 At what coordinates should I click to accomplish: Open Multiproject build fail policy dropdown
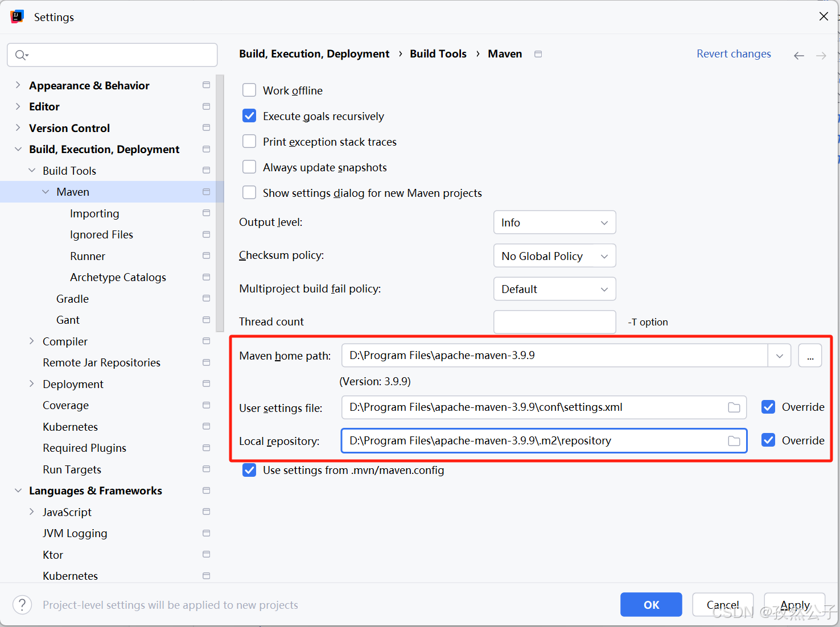pyautogui.click(x=554, y=289)
